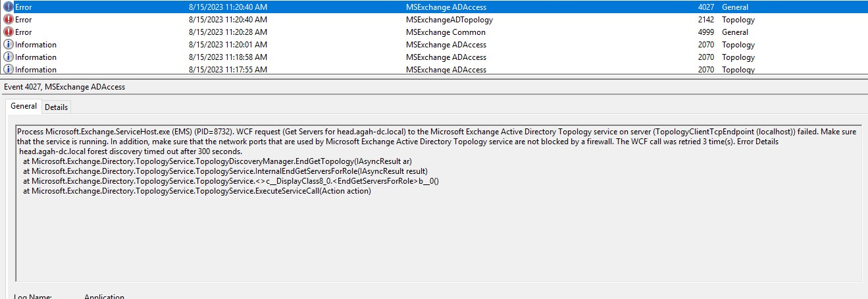Click source 'MSExchange ADAccess' in the 11:20:01 AM row

446,45
